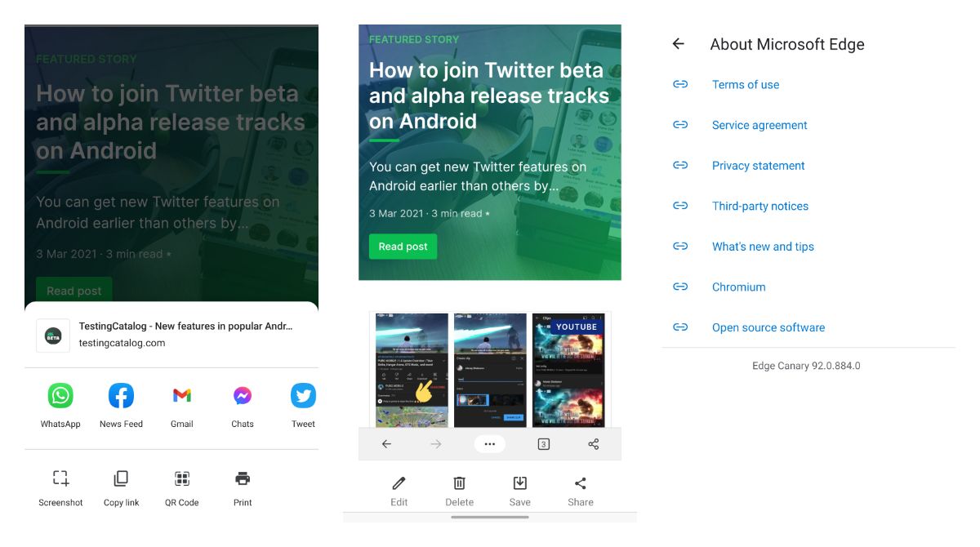Open Chromium link

(739, 287)
